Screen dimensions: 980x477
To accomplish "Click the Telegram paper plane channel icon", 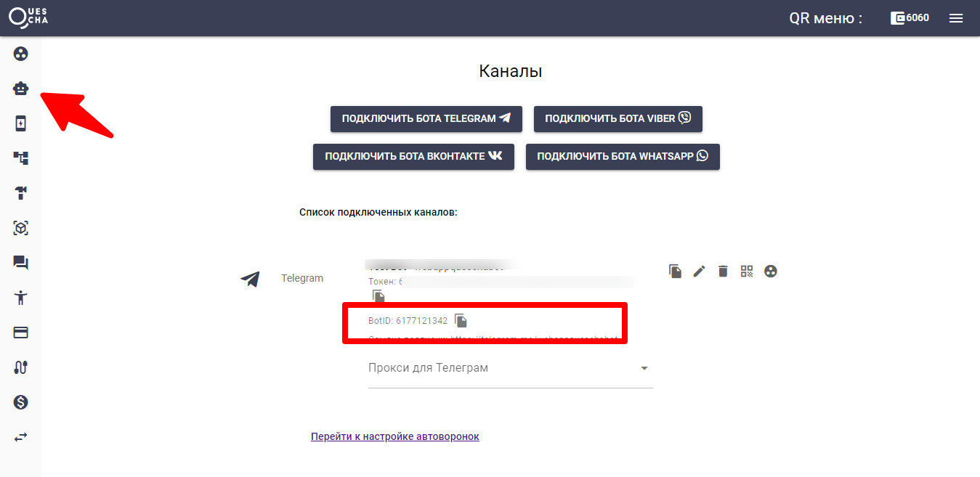I will coord(250,278).
